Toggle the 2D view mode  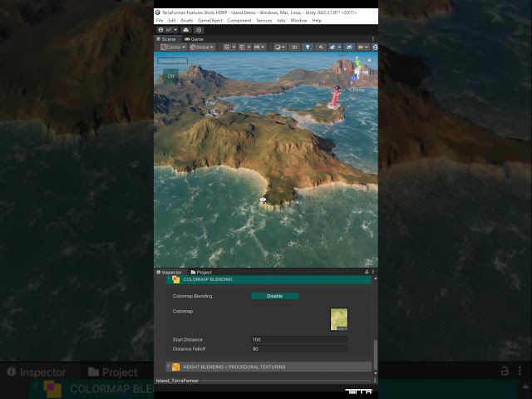coord(294,47)
